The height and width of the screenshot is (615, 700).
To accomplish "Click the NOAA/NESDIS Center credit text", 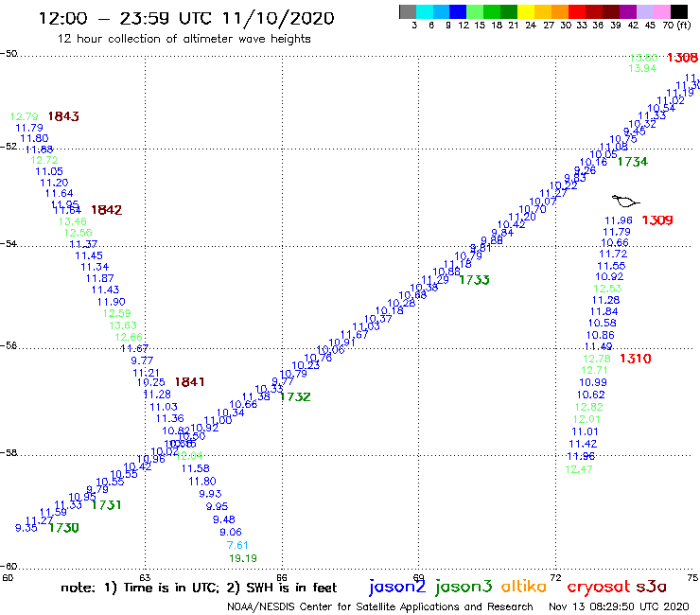I will [380, 607].
